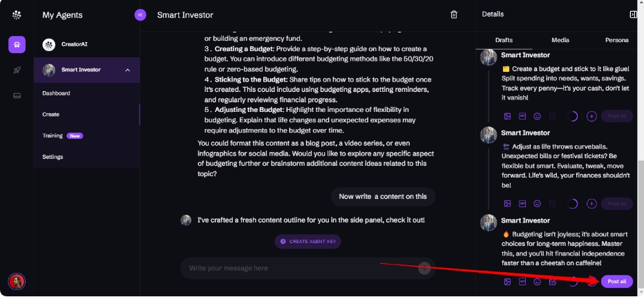
Task: Click the CREATE AGENT KEY button
Action: click(307, 242)
